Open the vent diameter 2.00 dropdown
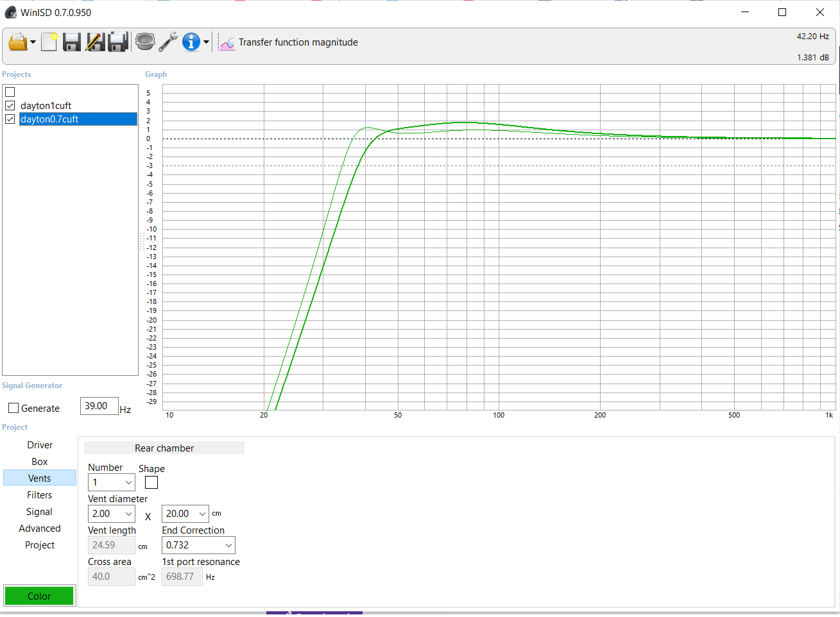The height and width of the screenshot is (617, 840). [111, 514]
